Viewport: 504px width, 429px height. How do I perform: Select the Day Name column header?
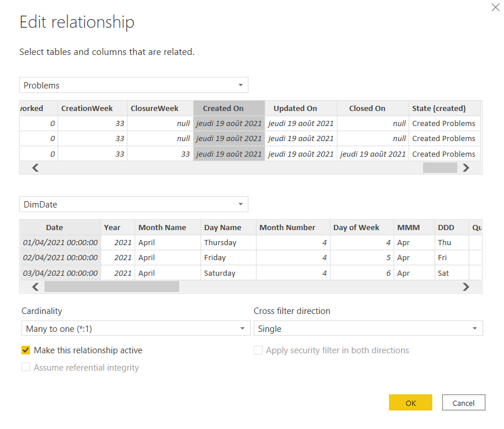228,227
